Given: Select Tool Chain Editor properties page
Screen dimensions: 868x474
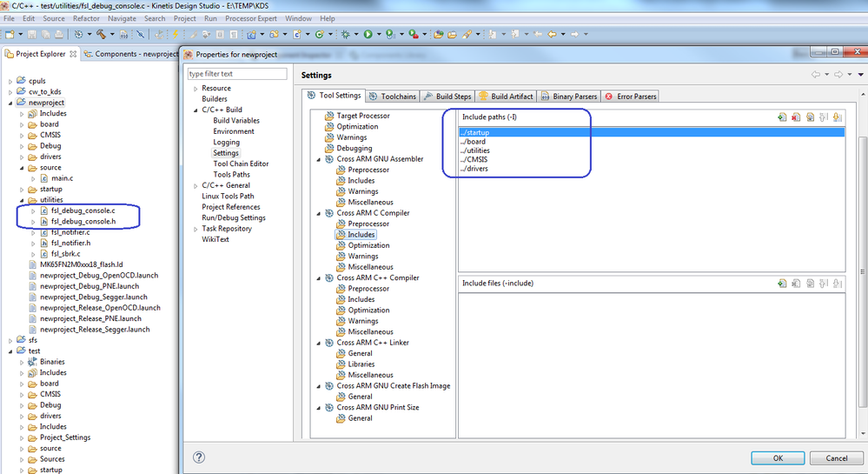Looking at the screenshot, I should [241, 164].
